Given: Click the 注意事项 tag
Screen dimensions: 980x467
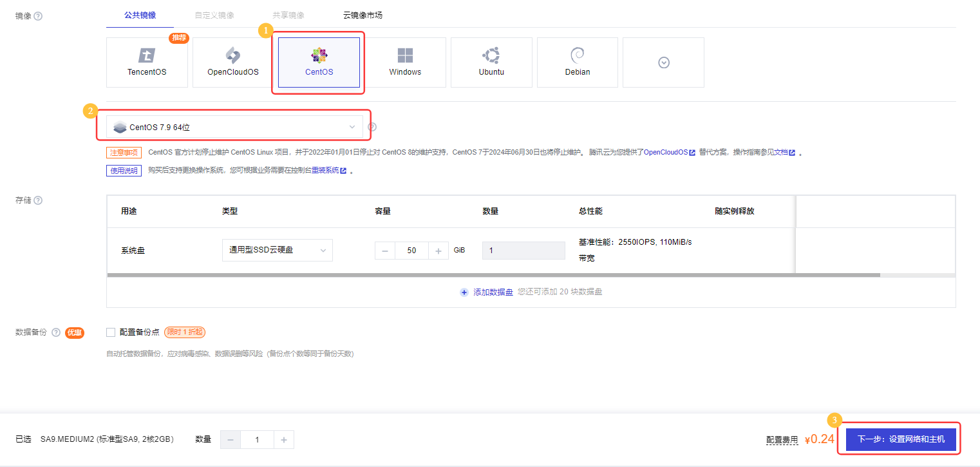Looking at the screenshot, I should point(124,153).
